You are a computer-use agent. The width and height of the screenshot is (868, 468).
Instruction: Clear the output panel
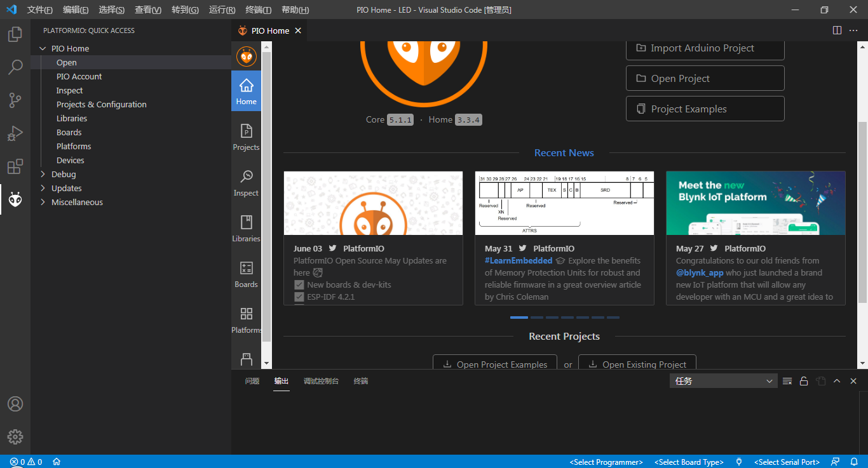click(787, 381)
